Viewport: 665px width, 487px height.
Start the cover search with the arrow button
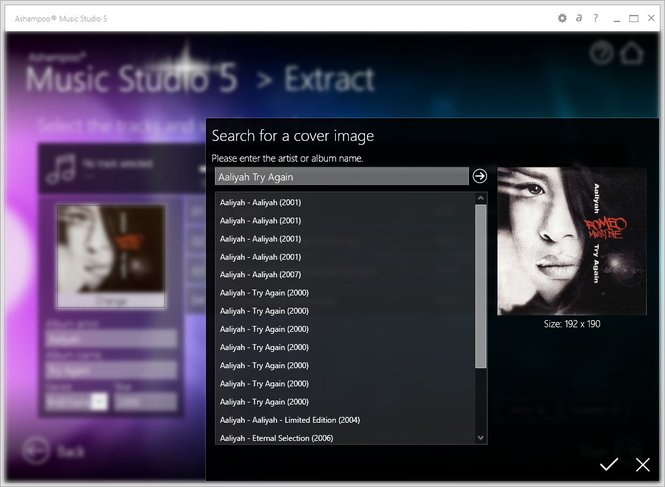pos(480,176)
